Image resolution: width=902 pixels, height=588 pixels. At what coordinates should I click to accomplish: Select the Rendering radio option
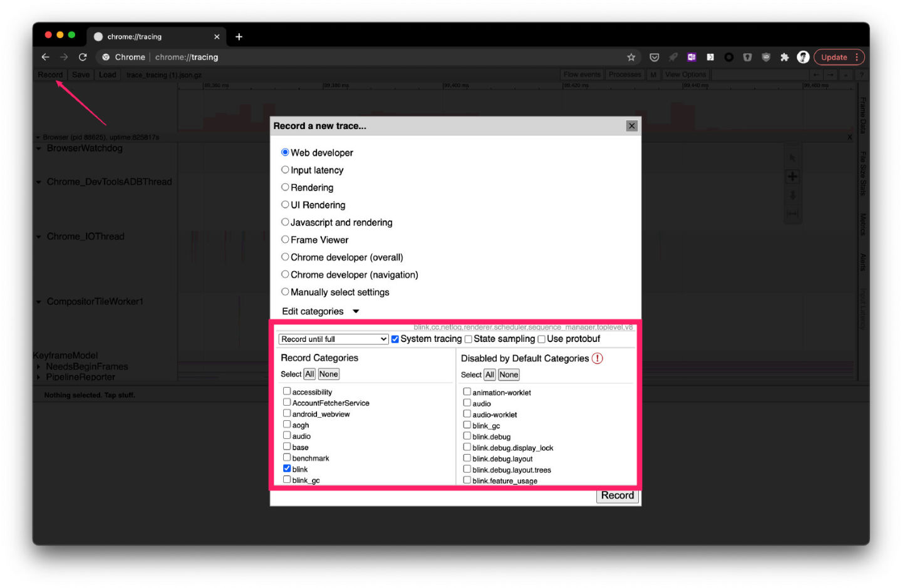click(285, 187)
